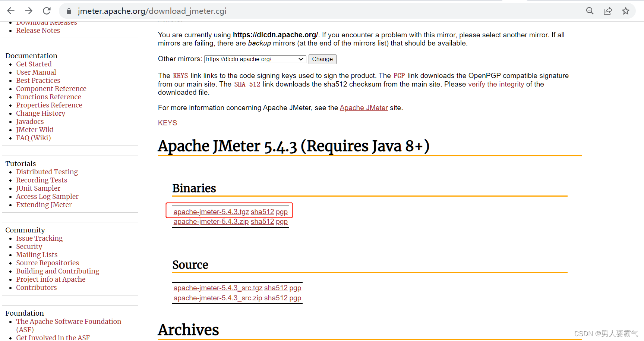Open sha512 for the binary tgz

pos(262,212)
